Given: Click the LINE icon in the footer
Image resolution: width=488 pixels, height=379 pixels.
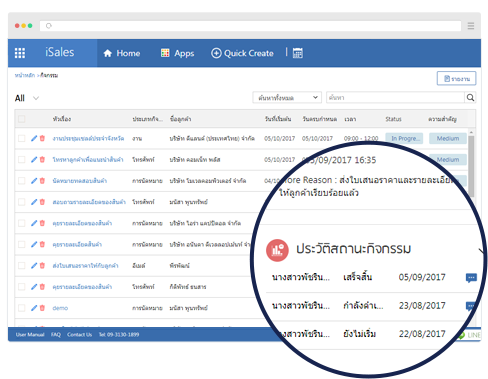Looking at the screenshot, I should 461,335.
